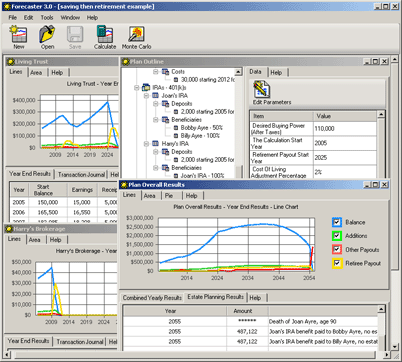Open the Tools menu
Image resolution: width=402 pixels, height=362 pixels.
[x=47, y=17]
